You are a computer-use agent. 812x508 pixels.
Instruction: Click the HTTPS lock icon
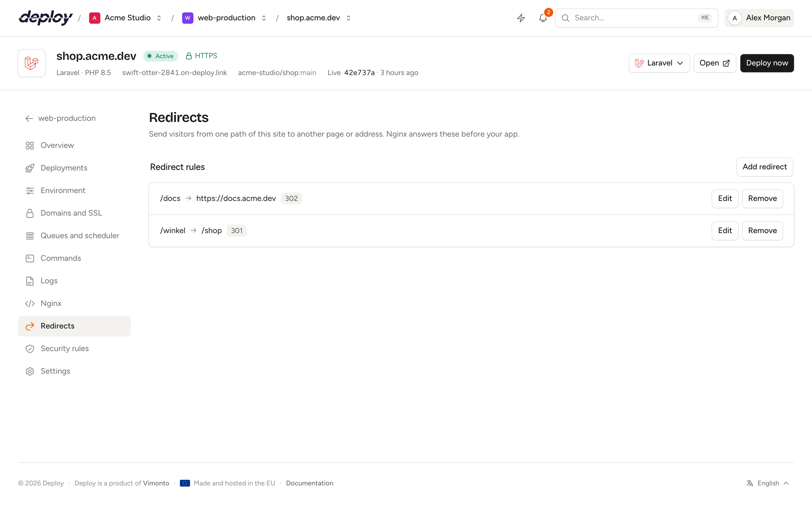189,56
